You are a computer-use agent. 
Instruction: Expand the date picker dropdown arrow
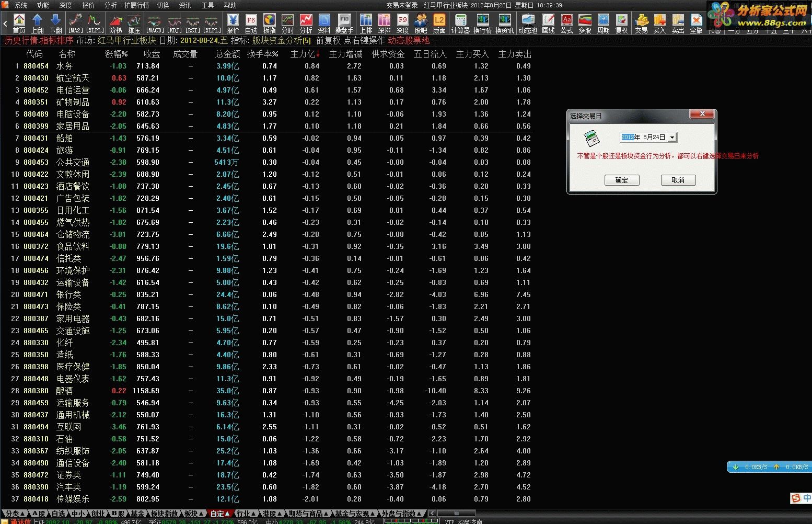tap(672, 138)
